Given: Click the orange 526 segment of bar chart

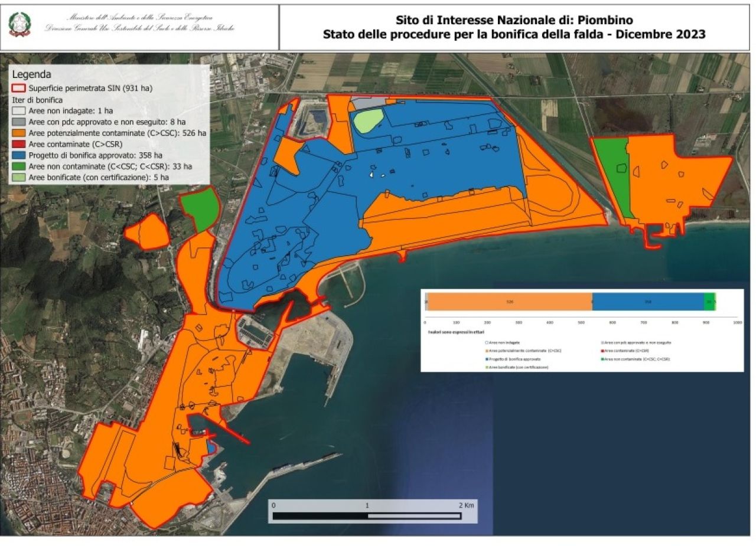Looking at the screenshot, I should tap(509, 301).
